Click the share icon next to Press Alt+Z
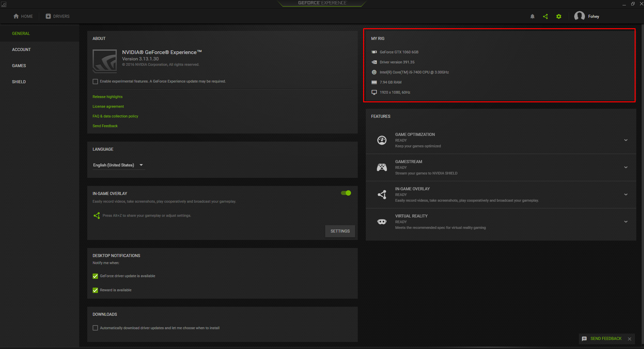This screenshot has width=644, height=349. pos(97,215)
